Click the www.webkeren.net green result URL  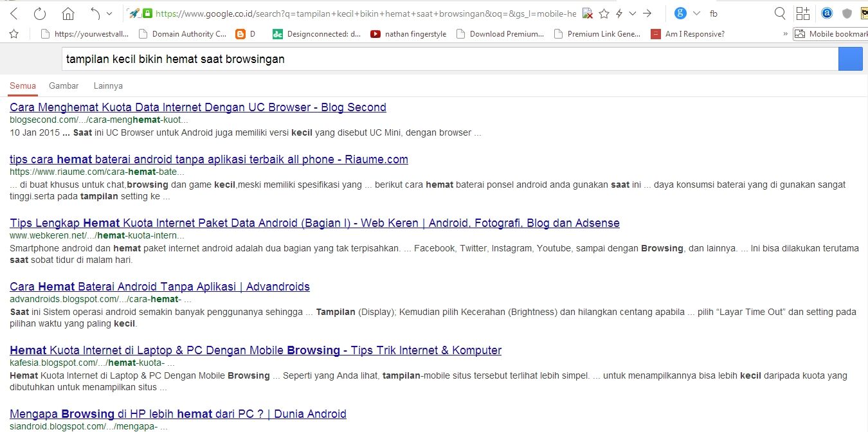point(96,236)
